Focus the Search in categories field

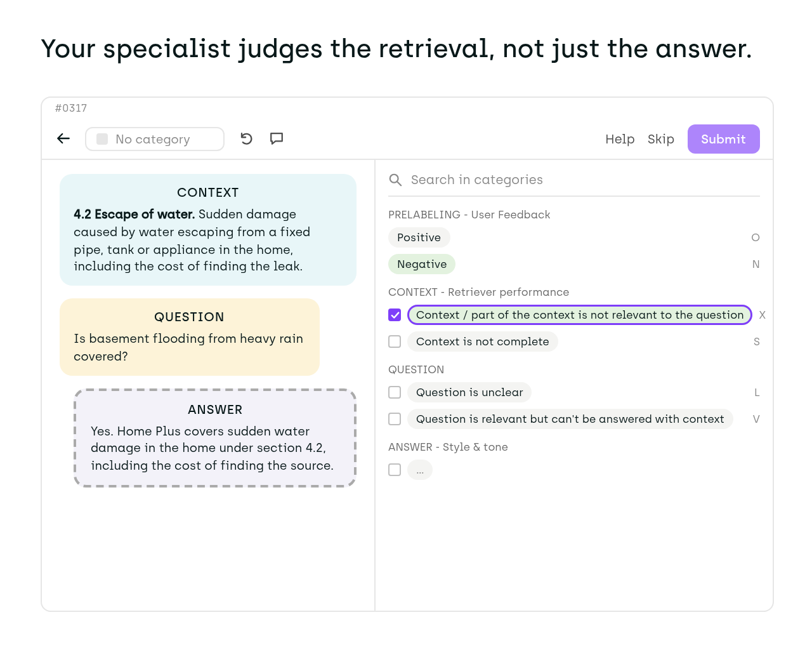[574, 180]
